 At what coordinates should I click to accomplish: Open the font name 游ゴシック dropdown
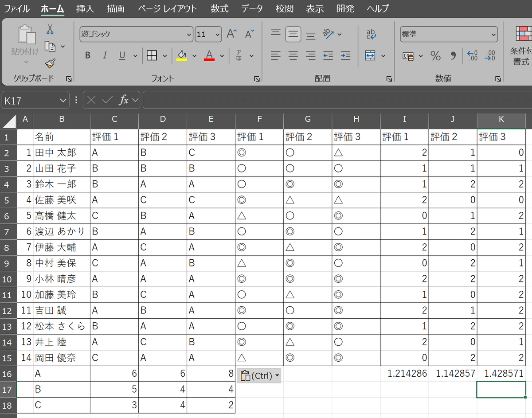[188, 34]
